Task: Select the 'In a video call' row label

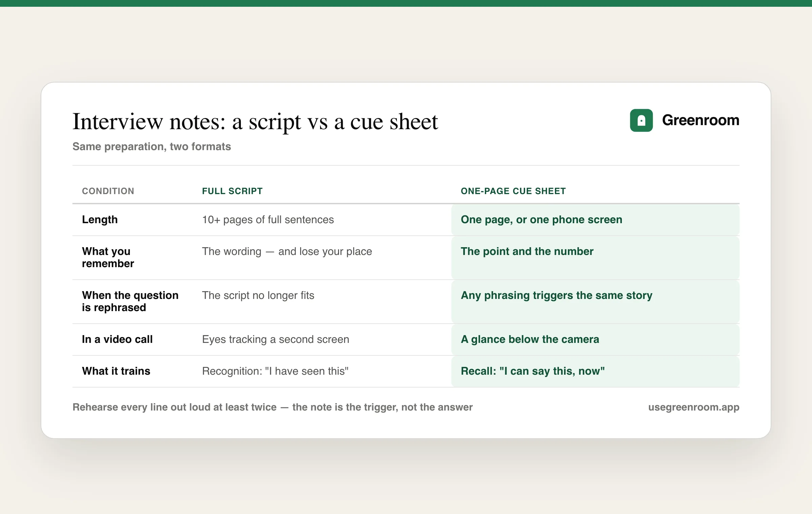Action: [117, 340]
